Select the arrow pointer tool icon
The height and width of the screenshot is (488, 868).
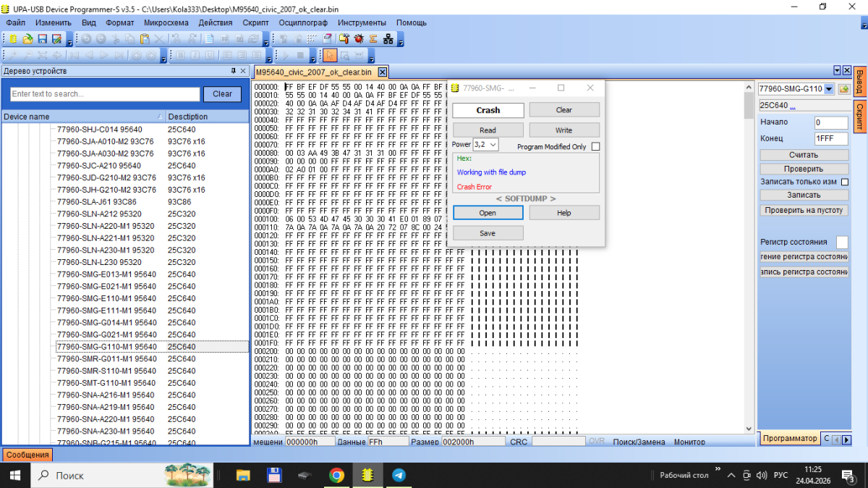330,55
